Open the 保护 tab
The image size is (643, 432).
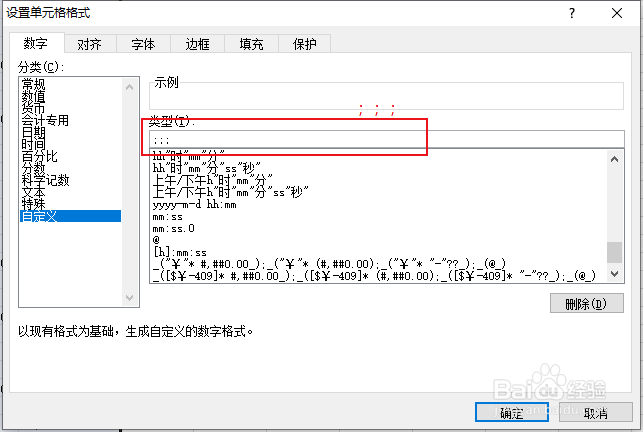click(x=305, y=44)
